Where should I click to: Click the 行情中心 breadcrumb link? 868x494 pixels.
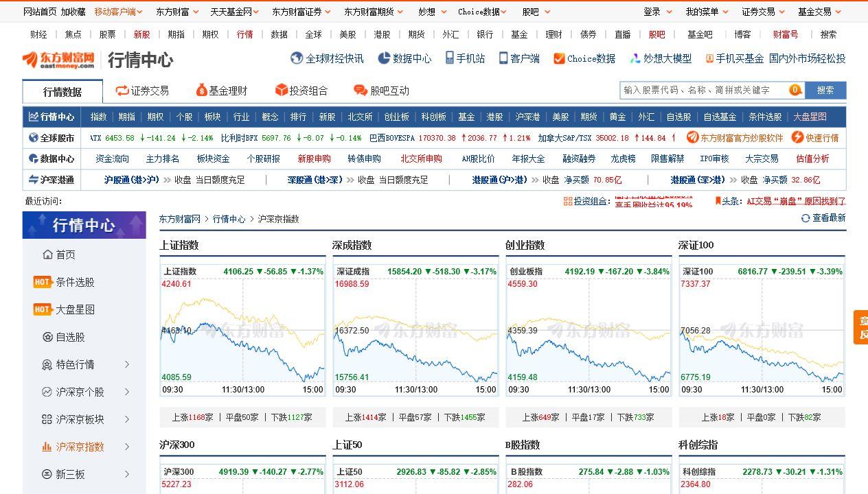coord(229,219)
